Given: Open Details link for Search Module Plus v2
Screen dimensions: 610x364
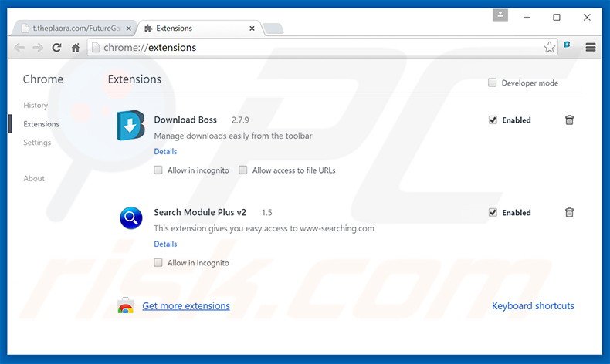Looking at the screenshot, I should click(x=165, y=244).
